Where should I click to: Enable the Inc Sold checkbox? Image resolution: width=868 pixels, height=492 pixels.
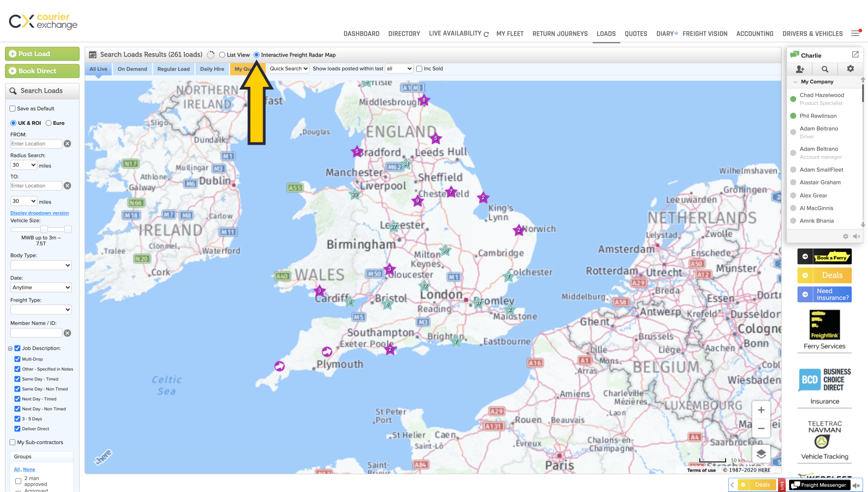pos(420,68)
